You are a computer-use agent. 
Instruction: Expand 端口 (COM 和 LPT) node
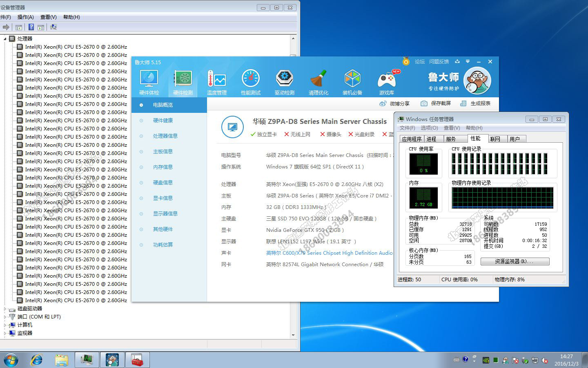[5, 317]
